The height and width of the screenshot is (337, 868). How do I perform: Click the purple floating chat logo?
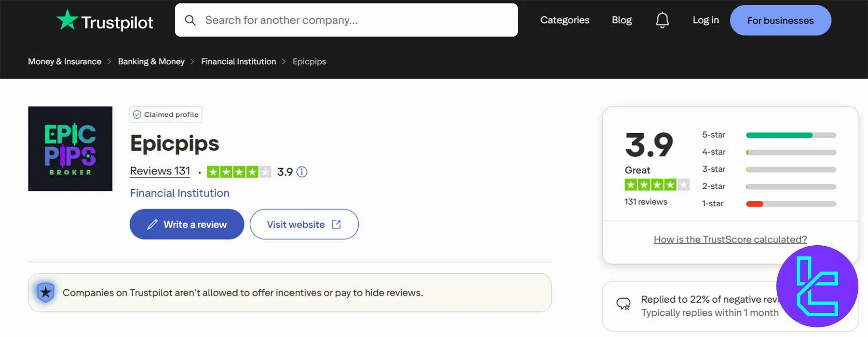point(817,286)
